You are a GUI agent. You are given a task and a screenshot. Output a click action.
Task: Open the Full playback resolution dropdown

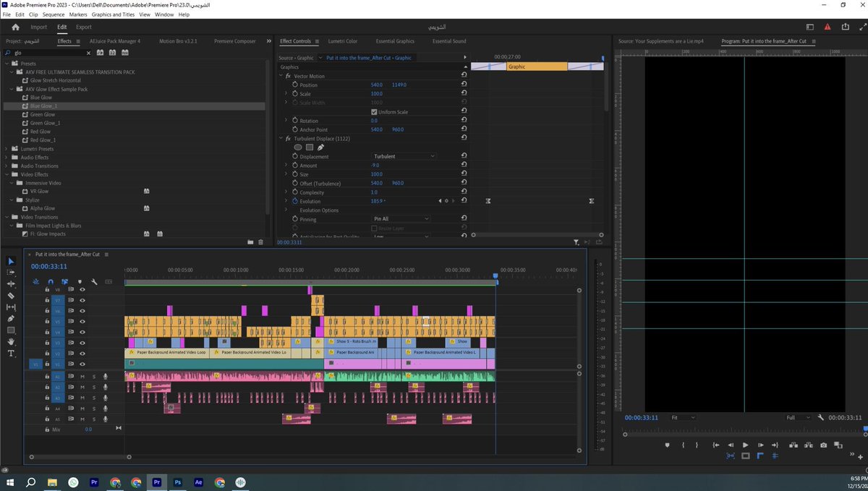(799, 417)
